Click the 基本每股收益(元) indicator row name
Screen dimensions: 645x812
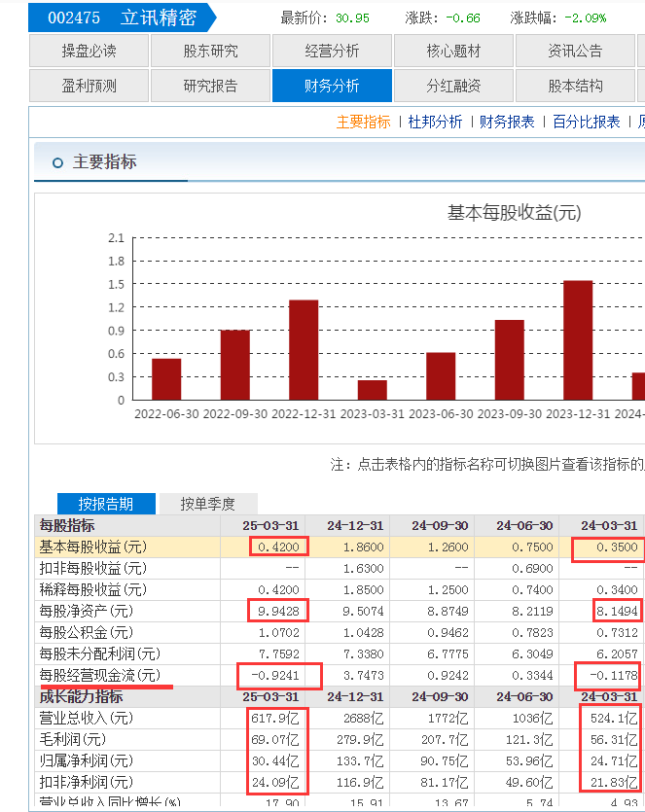click(x=93, y=547)
